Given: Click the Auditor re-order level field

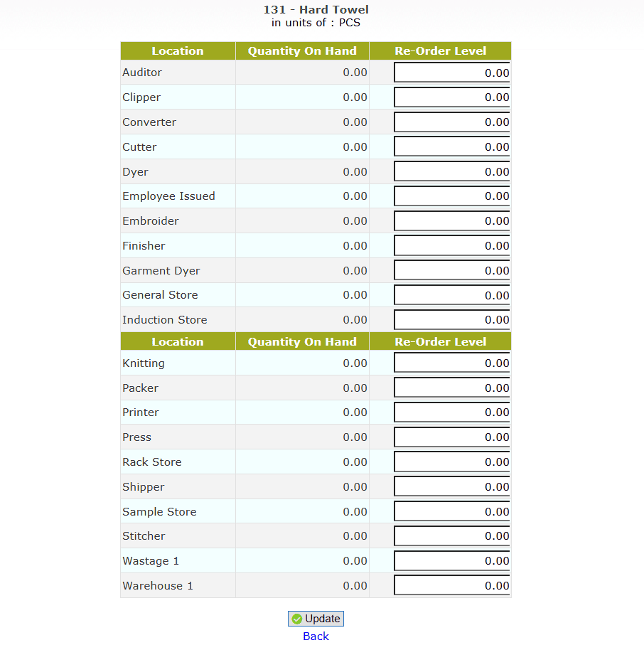Looking at the screenshot, I should (452, 73).
